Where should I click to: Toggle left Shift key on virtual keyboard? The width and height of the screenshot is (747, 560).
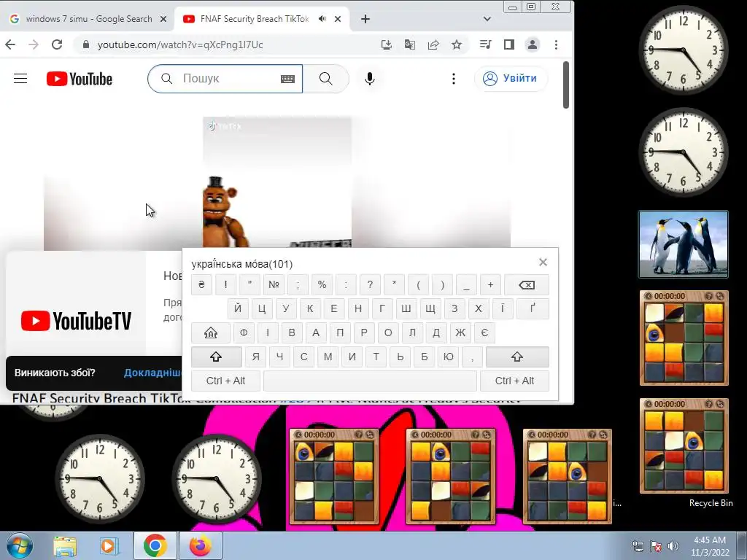click(216, 357)
